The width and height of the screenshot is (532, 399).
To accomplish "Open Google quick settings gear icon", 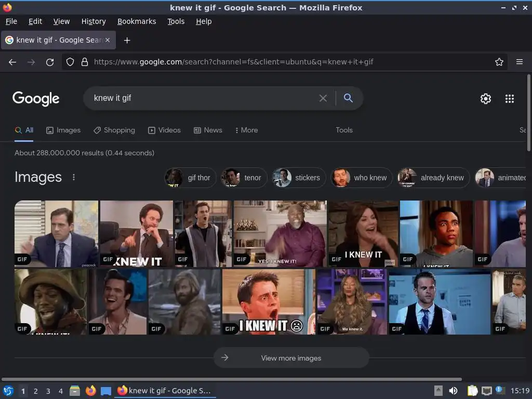I will pos(486,99).
